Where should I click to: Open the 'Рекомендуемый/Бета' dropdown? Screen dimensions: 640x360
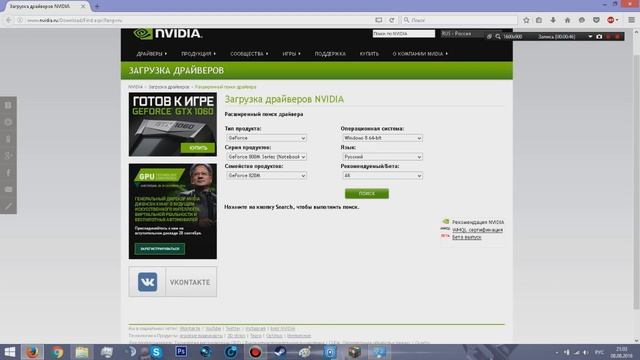(382, 176)
